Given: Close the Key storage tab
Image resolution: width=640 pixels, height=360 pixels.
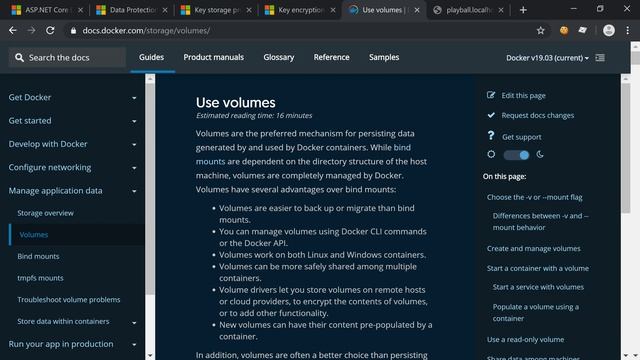Looking at the screenshot, I should [x=249, y=10].
